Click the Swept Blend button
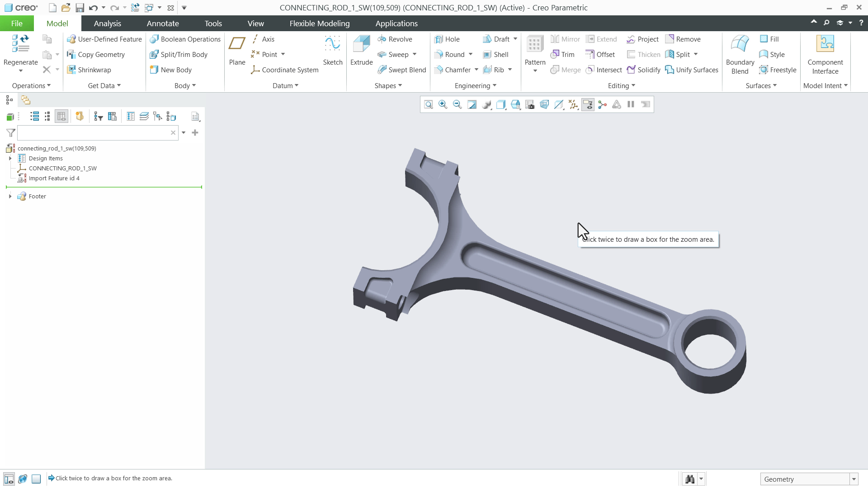 (x=402, y=70)
